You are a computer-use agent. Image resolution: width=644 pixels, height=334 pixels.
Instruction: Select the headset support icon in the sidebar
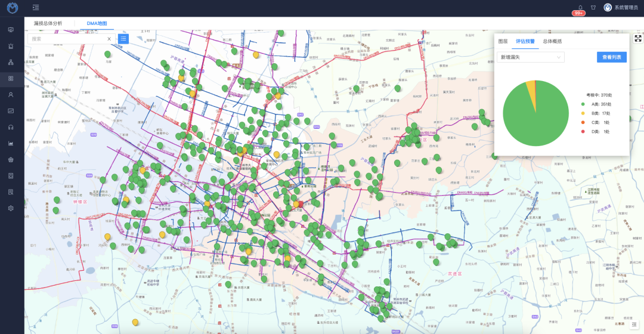tap(11, 127)
